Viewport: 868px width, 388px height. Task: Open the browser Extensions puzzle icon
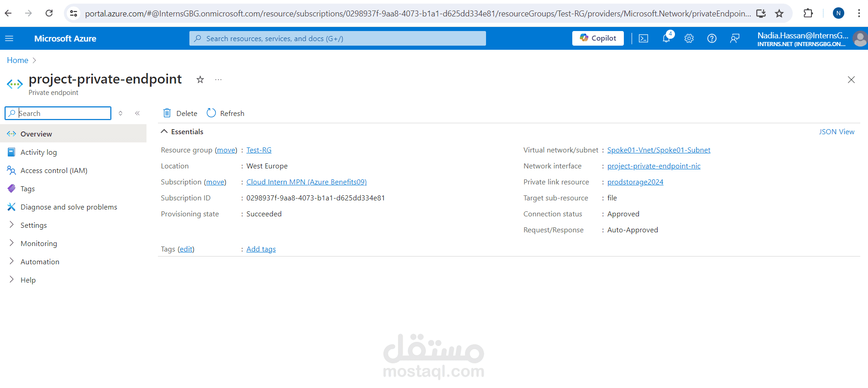coord(808,13)
